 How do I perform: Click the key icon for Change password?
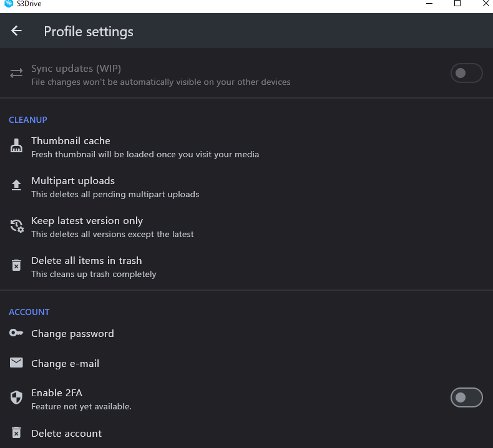click(x=16, y=333)
